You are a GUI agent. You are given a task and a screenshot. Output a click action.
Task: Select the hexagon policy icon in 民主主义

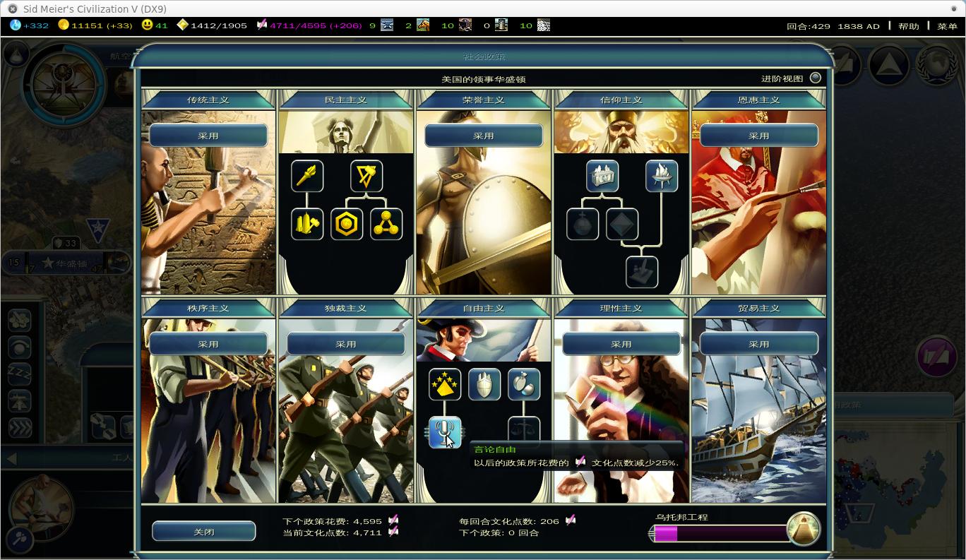(347, 224)
